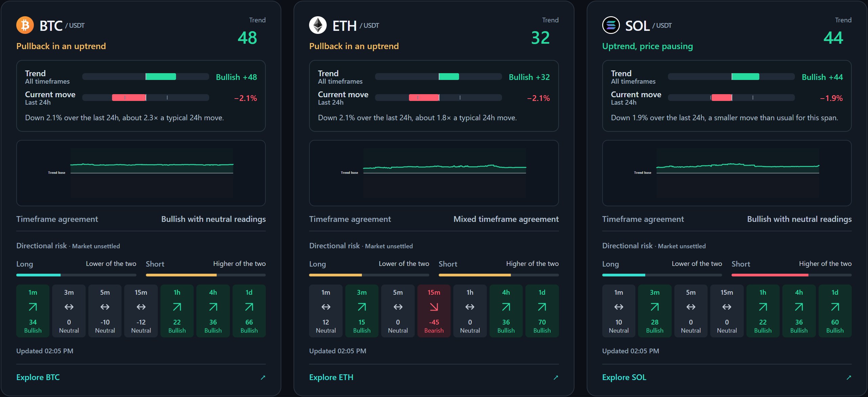The width and height of the screenshot is (868, 397).
Task: Select SOL 1m neutral tile showing 10
Action: pyautogui.click(x=619, y=311)
